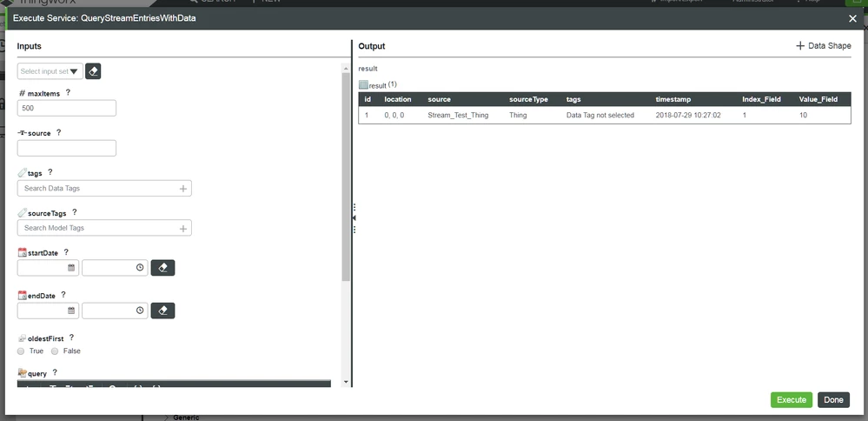
Task: Select the 2018-07-29 10:27:02 timestamp cell
Action: [x=687, y=115]
